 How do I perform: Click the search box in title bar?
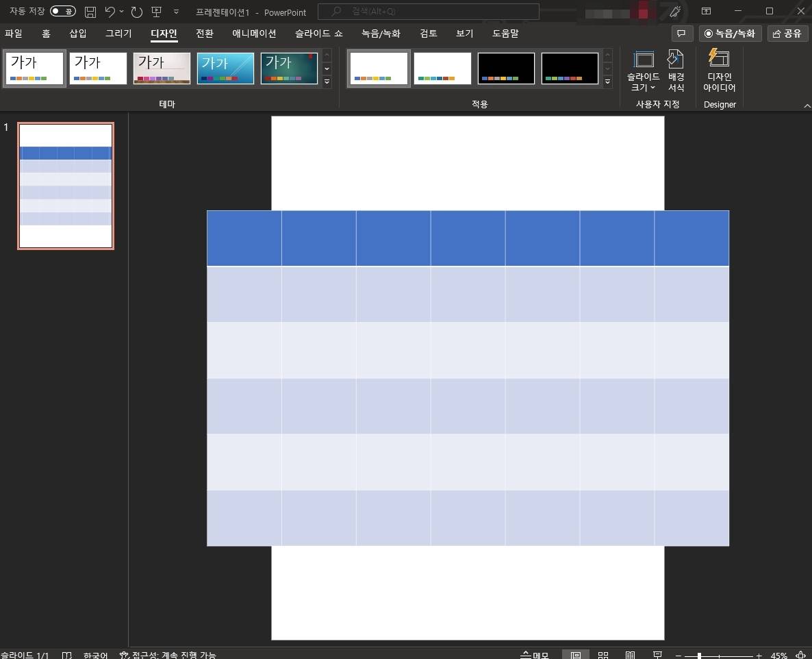[429, 12]
